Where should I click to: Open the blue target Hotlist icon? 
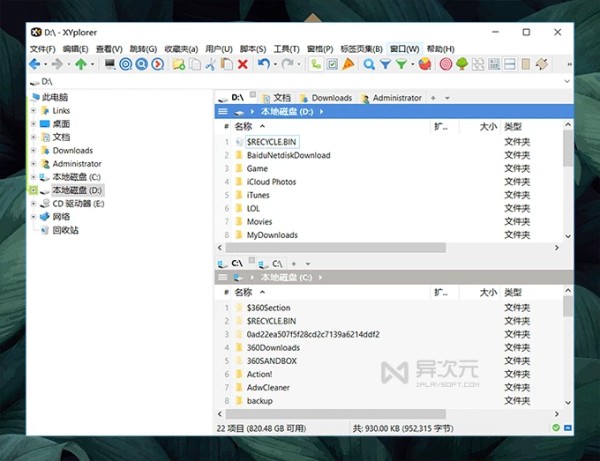click(126, 64)
